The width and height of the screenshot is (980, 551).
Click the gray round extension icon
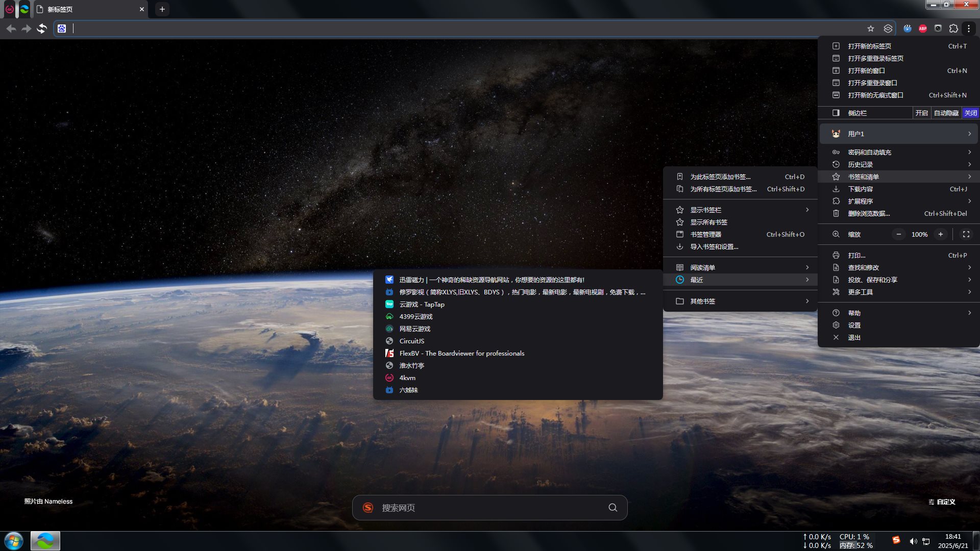pyautogui.click(x=938, y=29)
